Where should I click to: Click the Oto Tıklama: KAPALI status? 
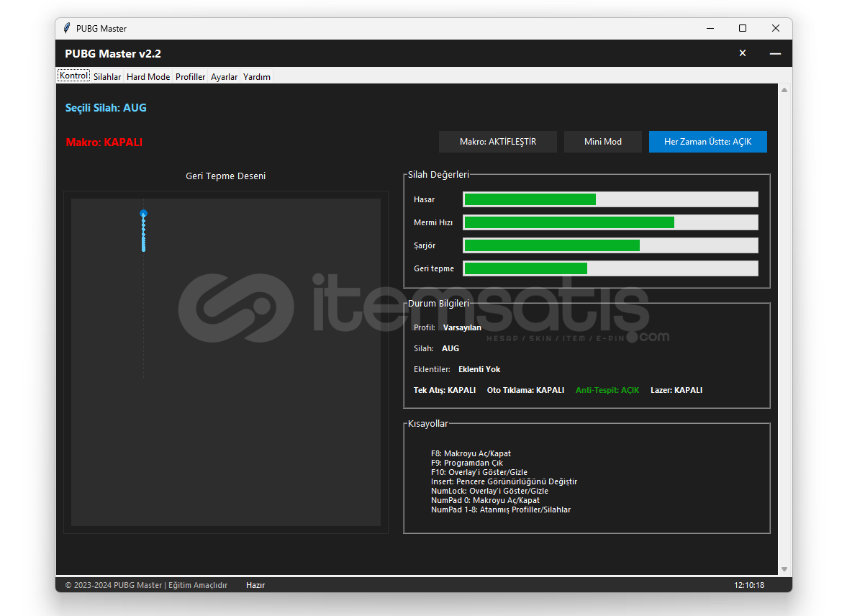point(525,390)
